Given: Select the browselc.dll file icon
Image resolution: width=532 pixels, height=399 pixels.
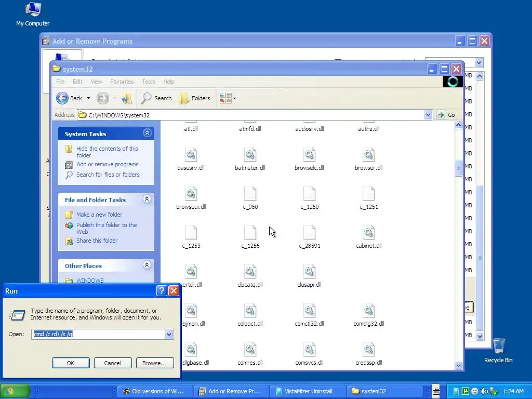Looking at the screenshot, I should [309, 155].
